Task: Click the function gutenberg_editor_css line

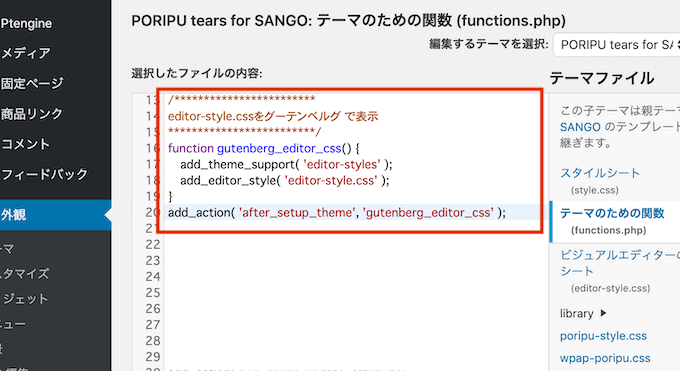Action: [264, 148]
